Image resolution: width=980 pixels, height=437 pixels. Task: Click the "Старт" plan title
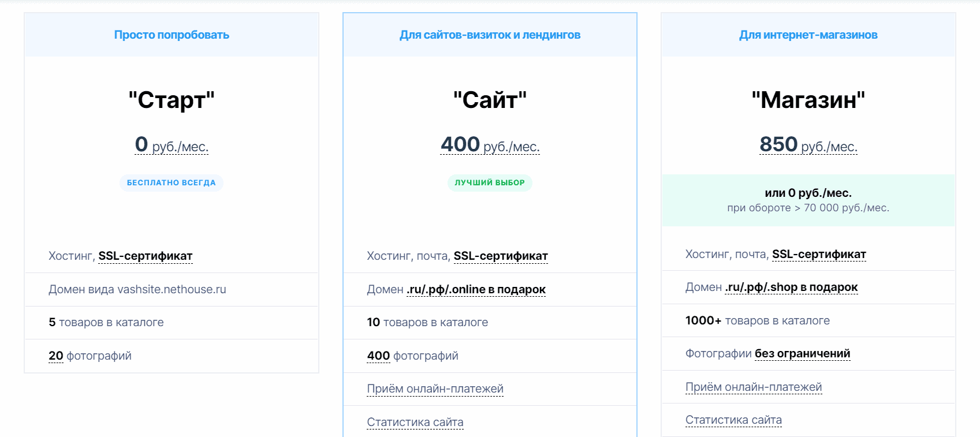pyautogui.click(x=172, y=100)
